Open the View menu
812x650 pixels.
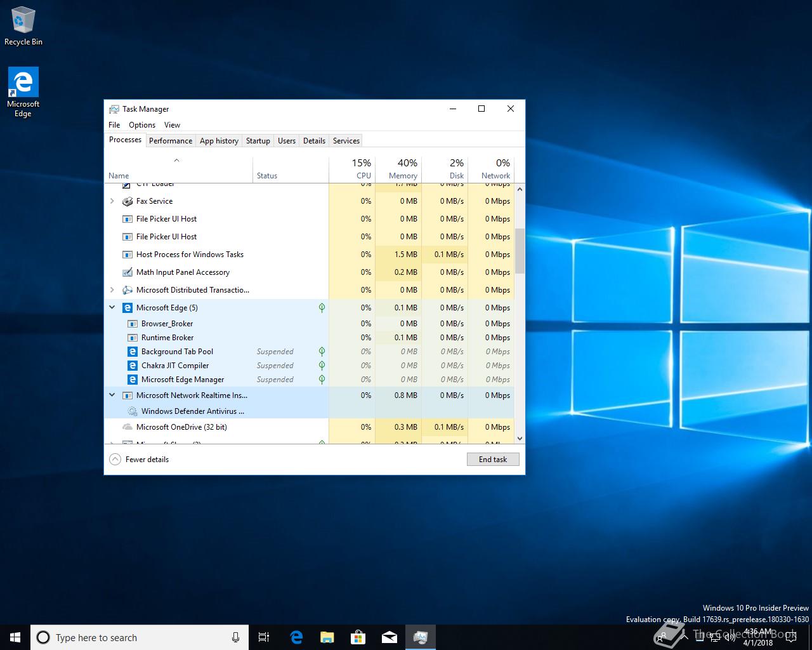(172, 125)
